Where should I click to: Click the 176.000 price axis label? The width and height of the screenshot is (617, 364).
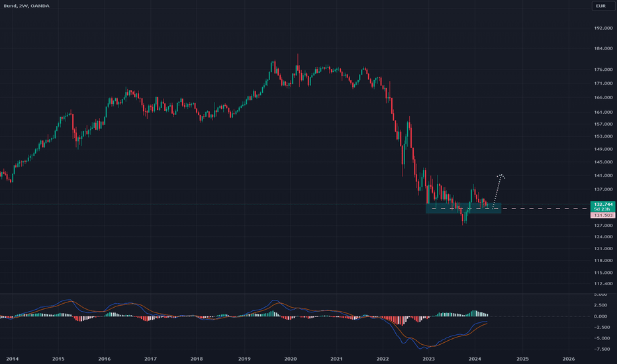click(x=603, y=69)
